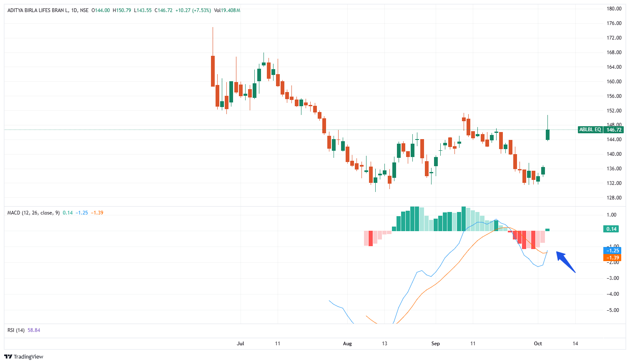This screenshot has height=364, width=630.
Task: Click the orange -1.39 signal axis label
Action: point(612,258)
